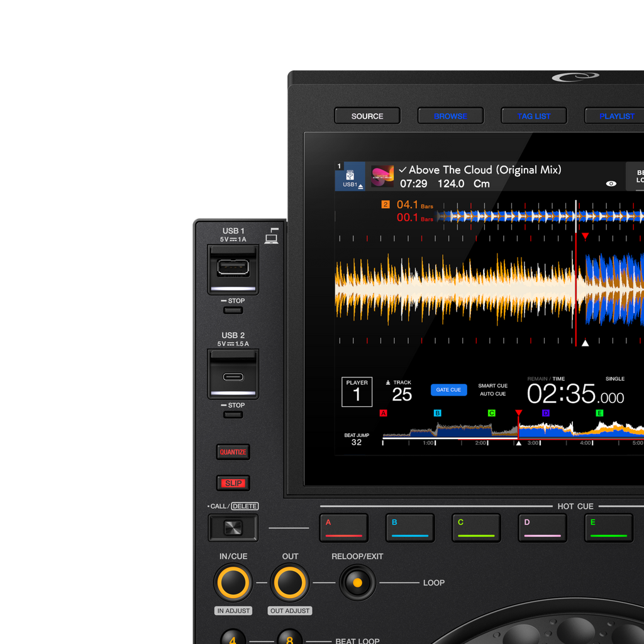Click the Cm key value
The height and width of the screenshot is (644, 644).
tap(481, 184)
